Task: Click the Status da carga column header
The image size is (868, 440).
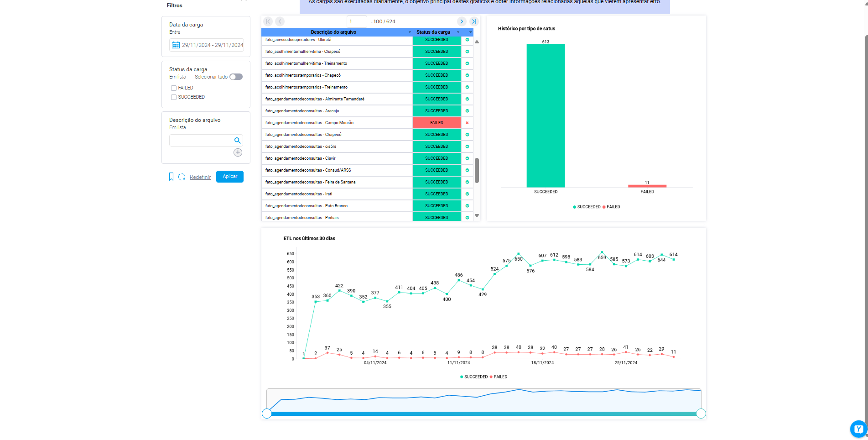Action: 433,32
